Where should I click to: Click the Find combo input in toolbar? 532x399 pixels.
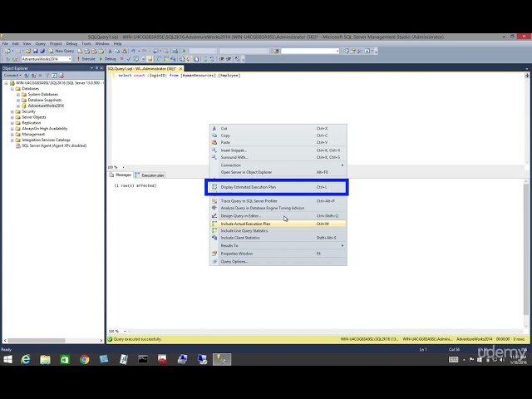click(x=310, y=51)
